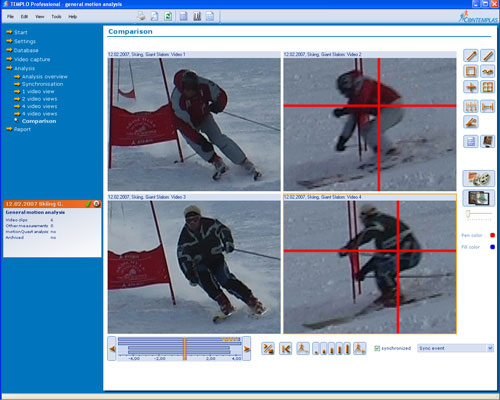Open the Sync event dropdown
The width and height of the screenshot is (500, 400).
pyautogui.click(x=490, y=348)
